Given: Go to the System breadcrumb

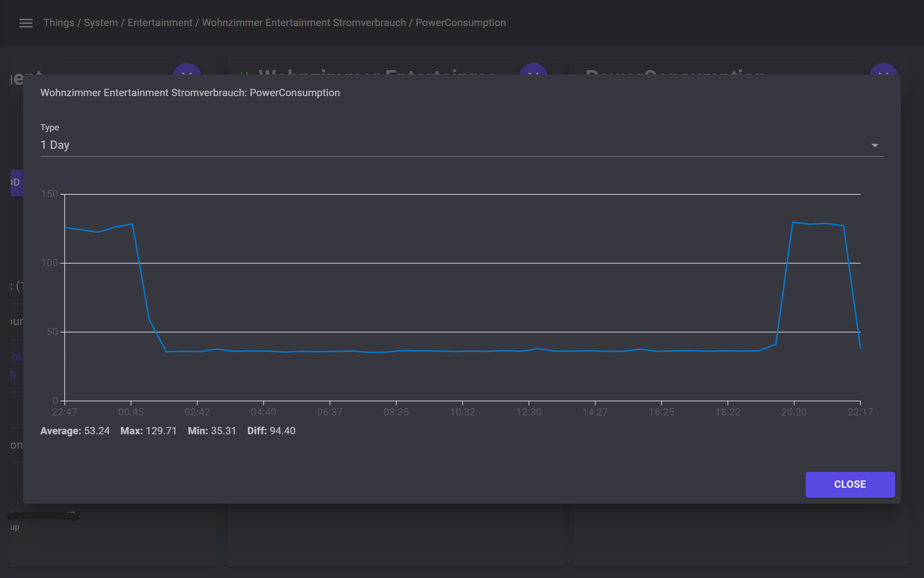Looking at the screenshot, I should [101, 22].
